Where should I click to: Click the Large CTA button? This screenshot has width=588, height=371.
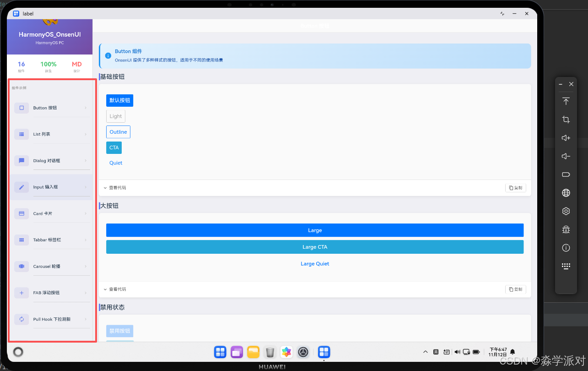pos(315,247)
